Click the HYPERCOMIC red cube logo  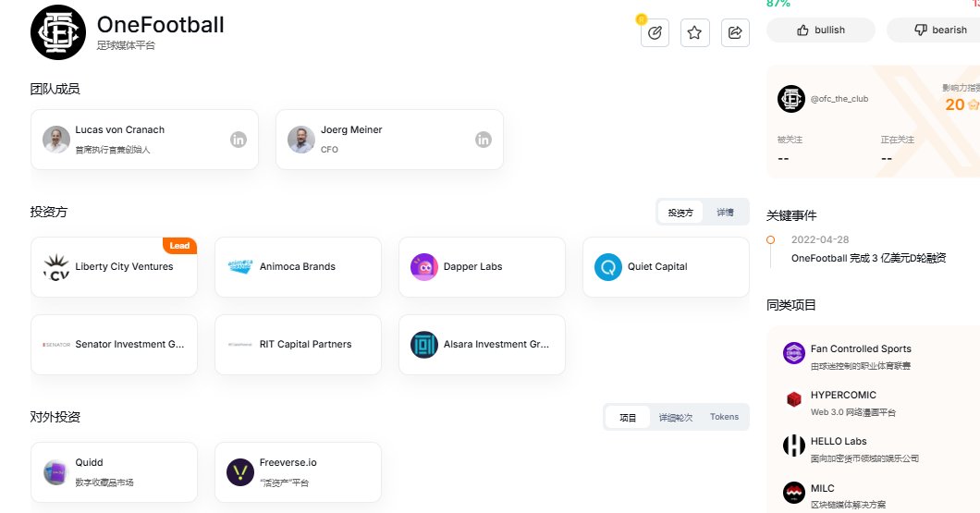point(794,399)
